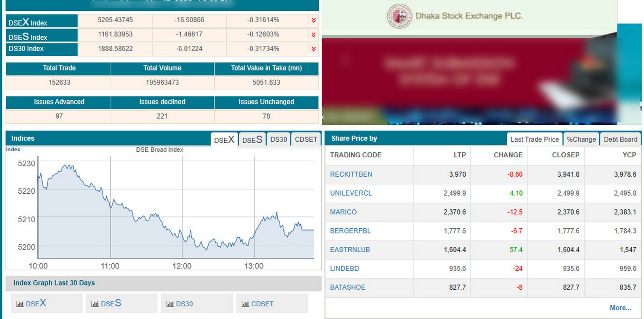Click RECKITTBEN's CLOSEP value 3,941.8
This screenshot has height=319, width=644.
pos(568,174)
